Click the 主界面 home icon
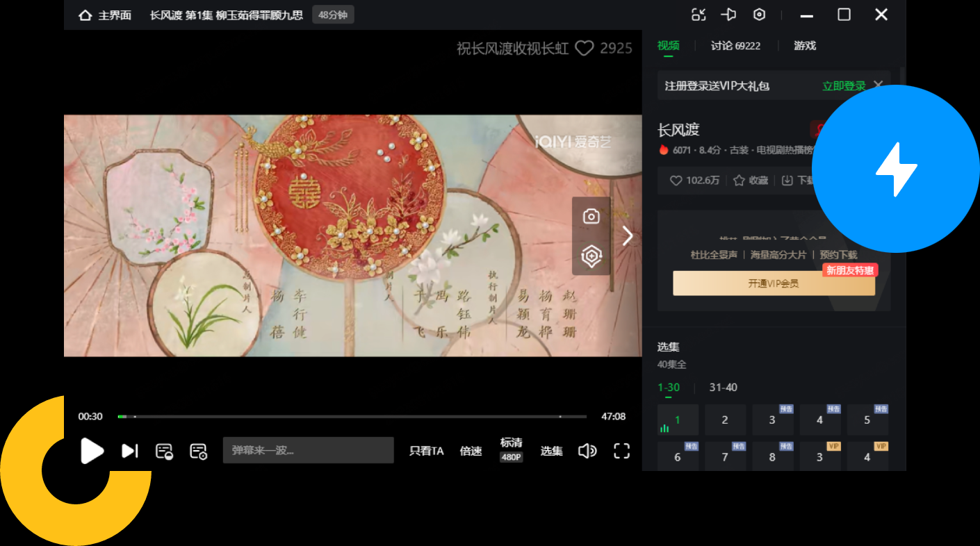 pyautogui.click(x=85, y=15)
